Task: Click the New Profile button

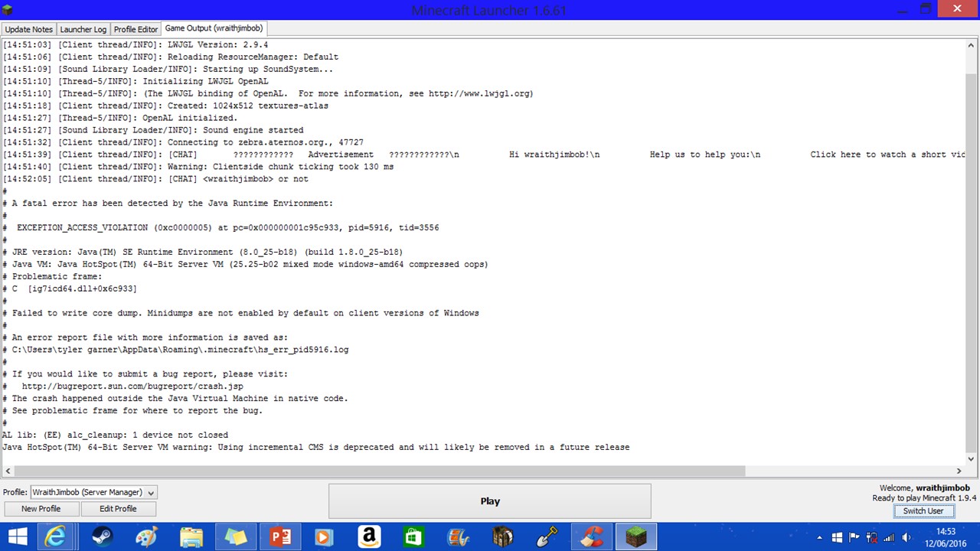Action: 41,509
